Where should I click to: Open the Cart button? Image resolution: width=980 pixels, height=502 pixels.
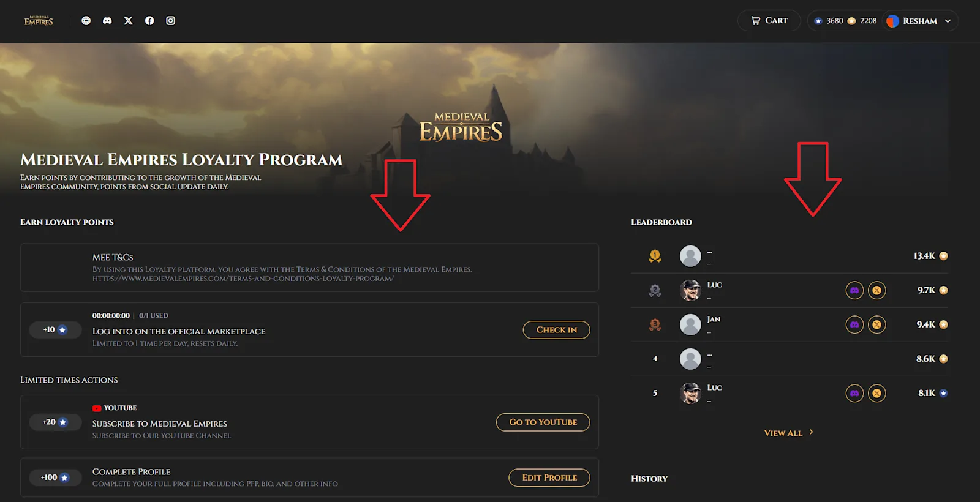click(769, 21)
